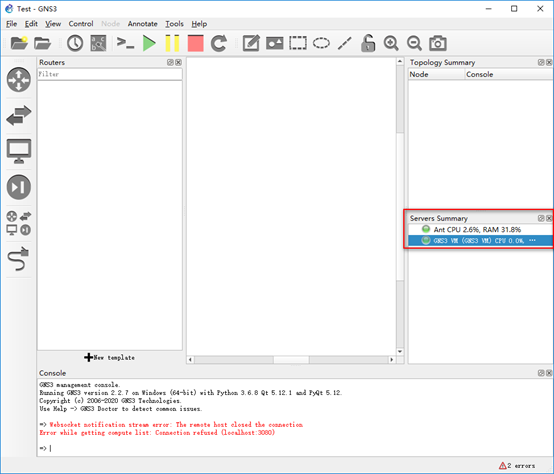Screen dimensions: 554x474
Task: Float the Topology Summary panel
Action: 541,63
